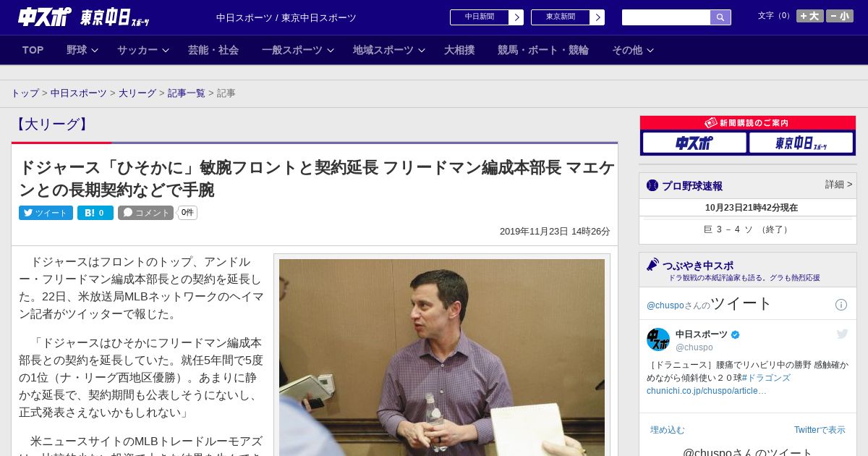
Task: Click the #ドラゴンズ hashtag link
Action: click(766, 378)
